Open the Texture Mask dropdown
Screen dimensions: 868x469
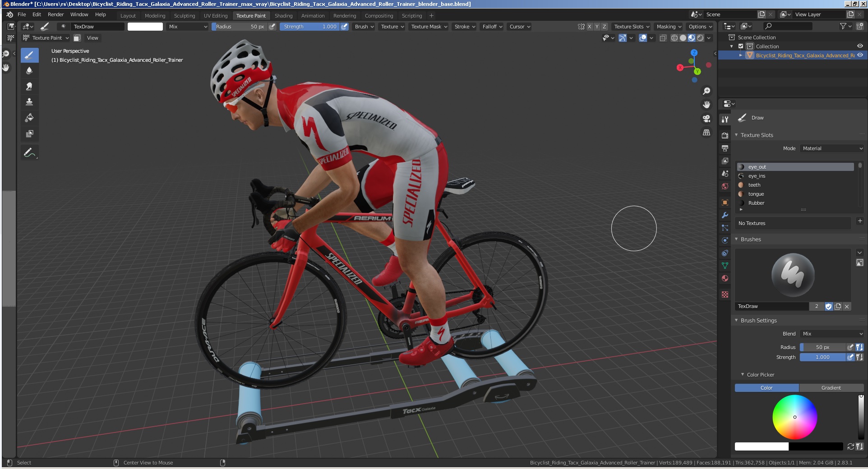429,27
